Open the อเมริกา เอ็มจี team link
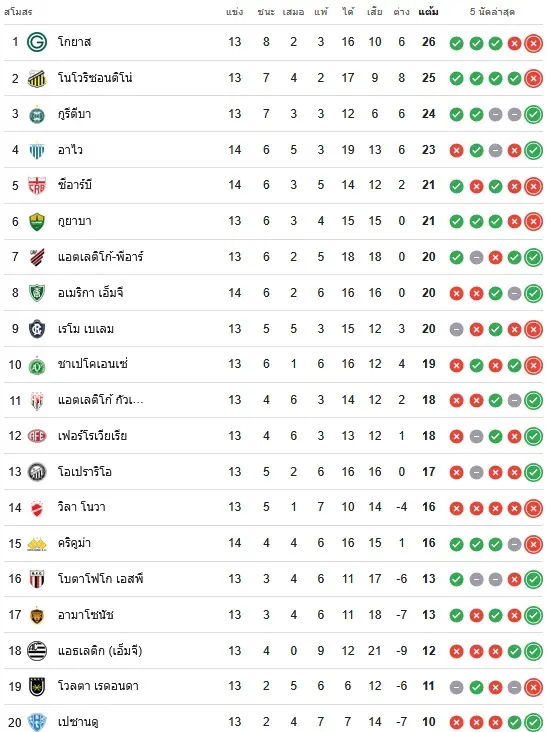 (91, 293)
